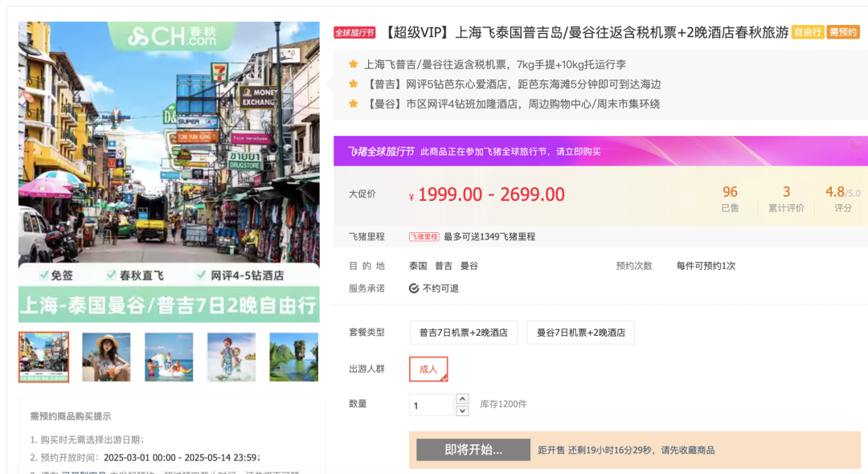The image size is (868, 474).
Task: Increase quantity with the up arrow
Action: coord(462,398)
